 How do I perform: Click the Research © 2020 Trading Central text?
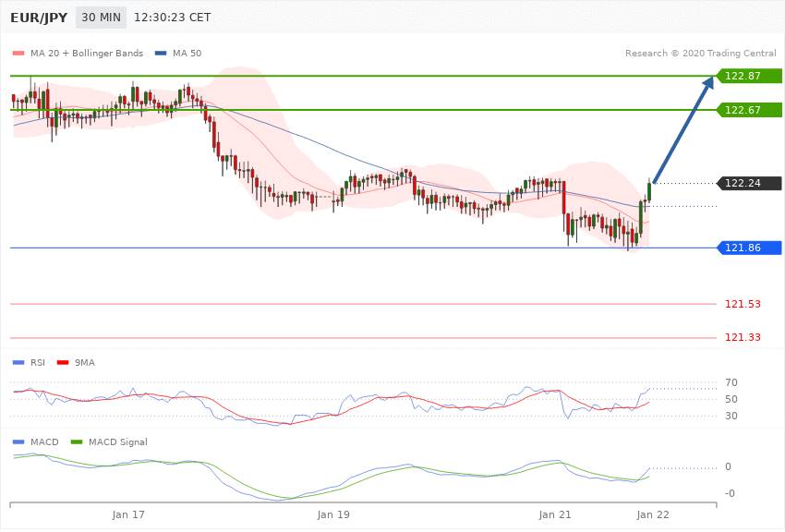(700, 53)
